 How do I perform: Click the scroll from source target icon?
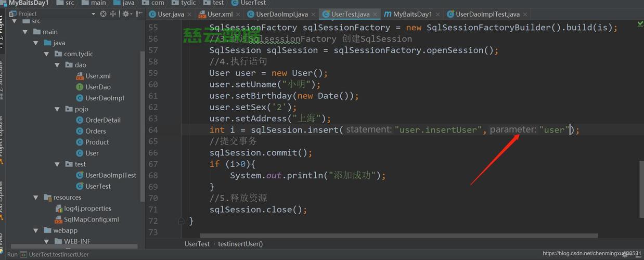[x=103, y=14]
